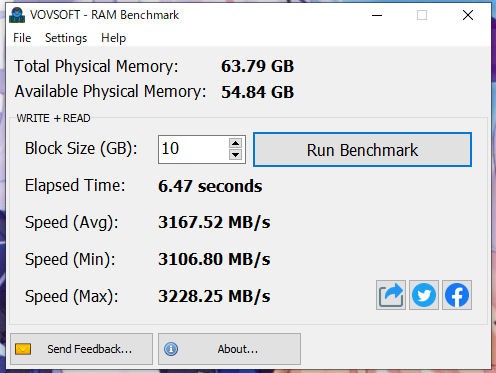Share results via the Twitter icon
This screenshot has width=496, height=373.
tap(424, 295)
